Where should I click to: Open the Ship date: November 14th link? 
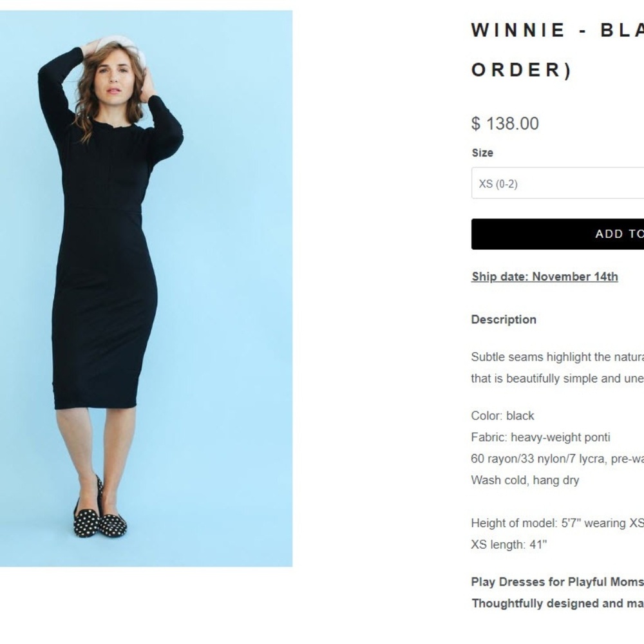544,276
